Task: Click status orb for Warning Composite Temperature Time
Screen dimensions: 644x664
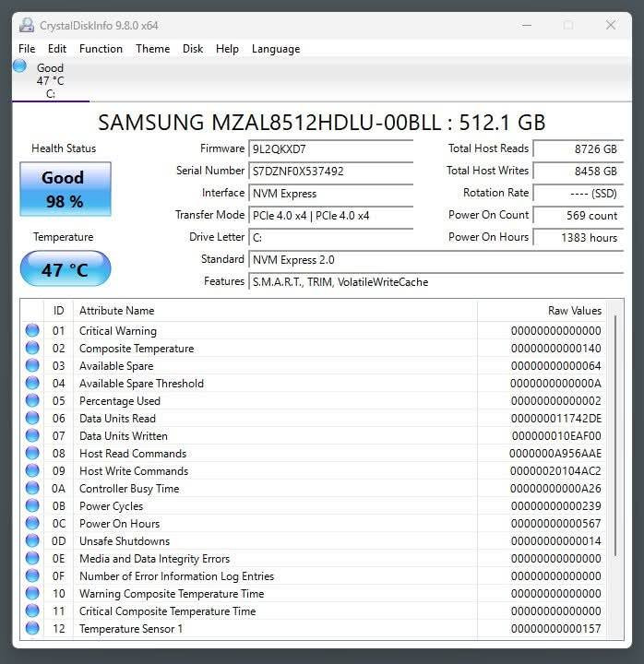Action: (32, 593)
